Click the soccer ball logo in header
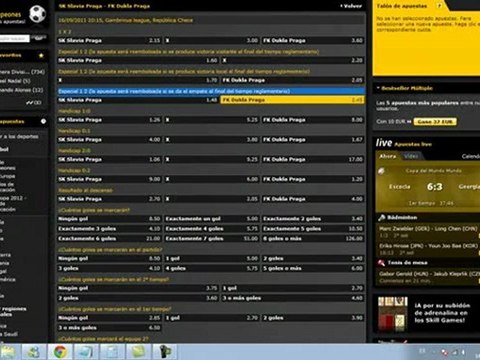 (37, 14)
